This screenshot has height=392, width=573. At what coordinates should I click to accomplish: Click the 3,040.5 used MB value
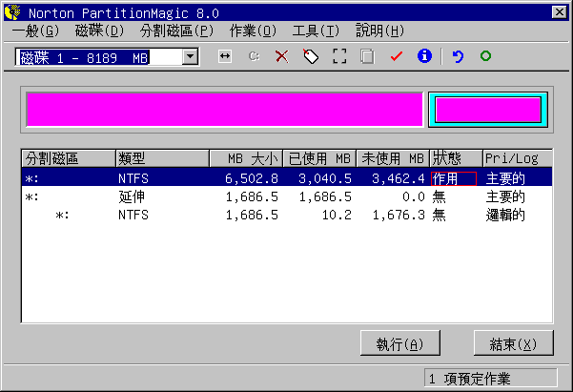[325, 178]
